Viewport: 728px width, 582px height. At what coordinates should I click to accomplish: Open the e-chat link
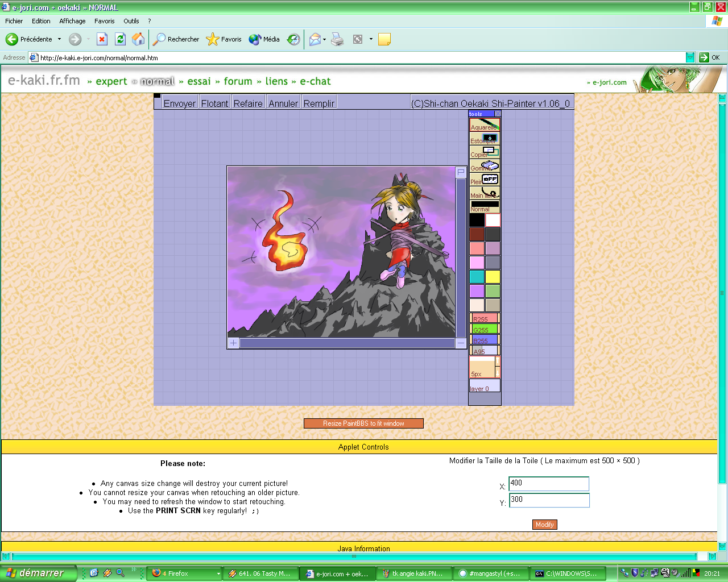coord(315,81)
